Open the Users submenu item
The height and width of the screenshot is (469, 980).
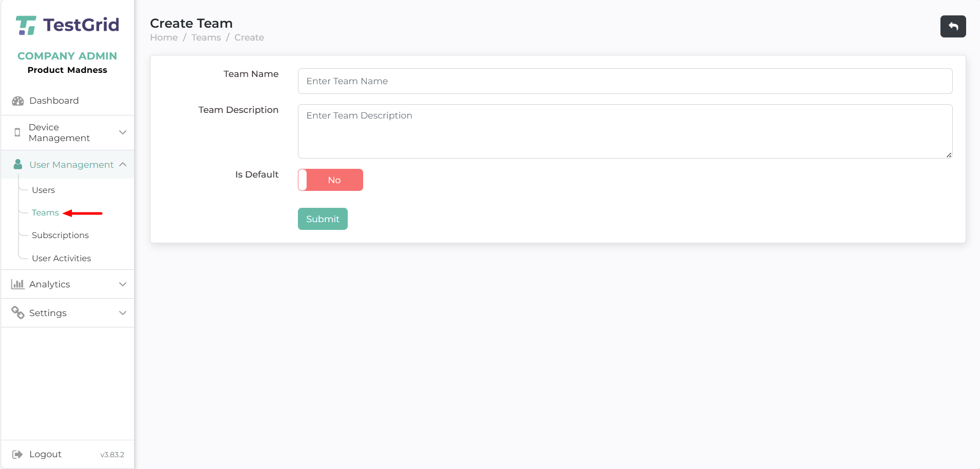coord(43,190)
